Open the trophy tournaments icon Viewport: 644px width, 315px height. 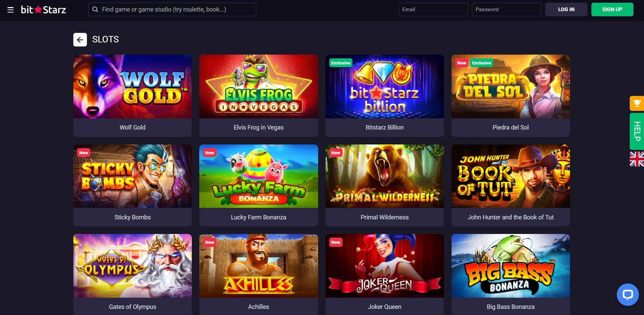coord(637,103)
